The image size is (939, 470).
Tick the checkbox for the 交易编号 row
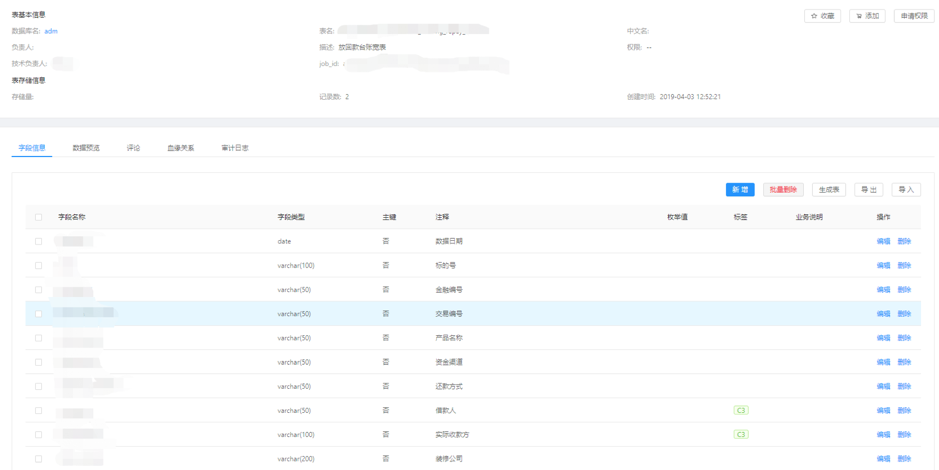click(39, 314)
